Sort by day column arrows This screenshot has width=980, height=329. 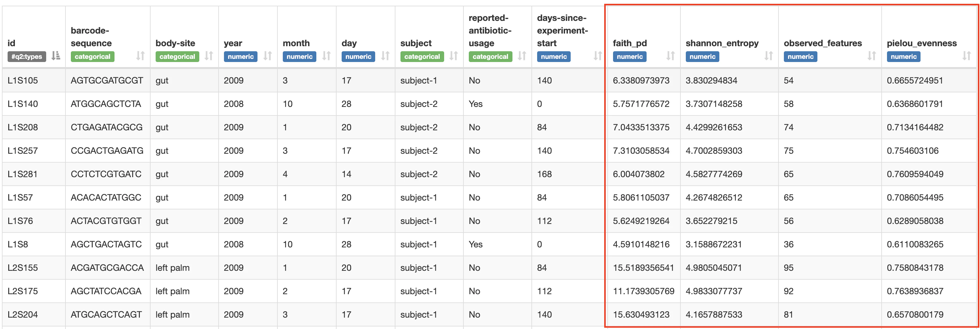385,56
